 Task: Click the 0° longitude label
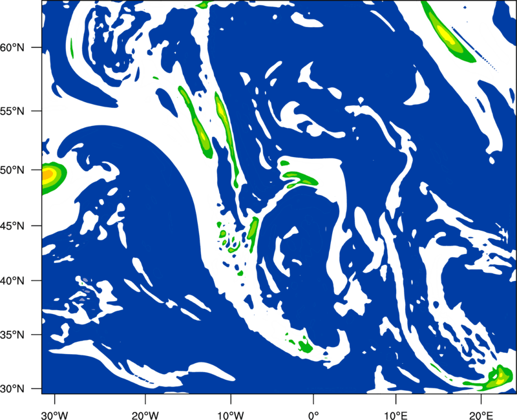click(x=313, y=415)
